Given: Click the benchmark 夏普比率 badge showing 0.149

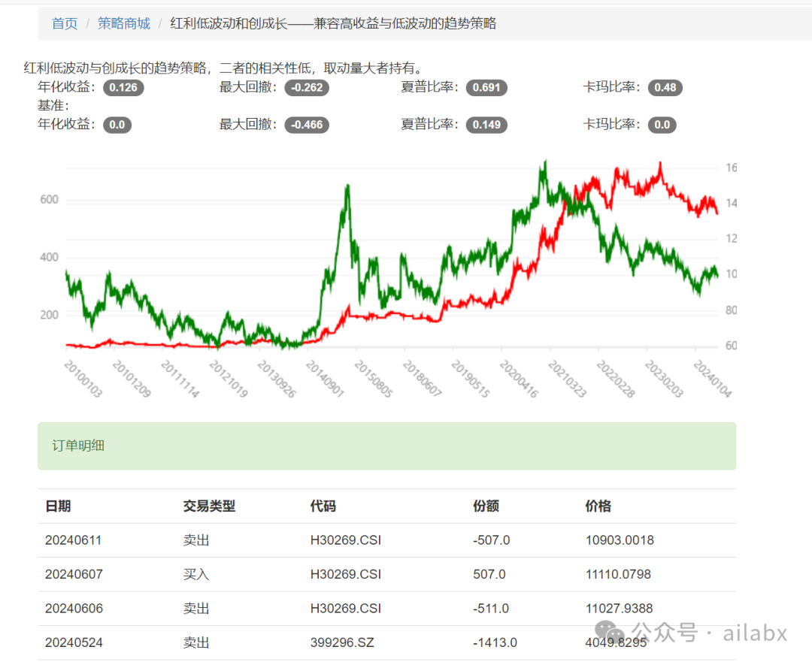Looking at the screenshot, I should pyautogui.click(x=487, y=125).
